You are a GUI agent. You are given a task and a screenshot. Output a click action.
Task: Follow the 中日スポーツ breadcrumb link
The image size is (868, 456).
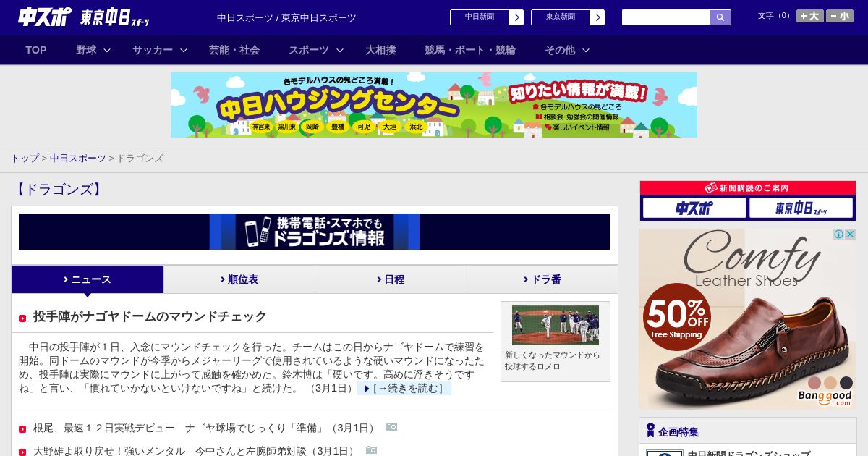tap(77, 158)
